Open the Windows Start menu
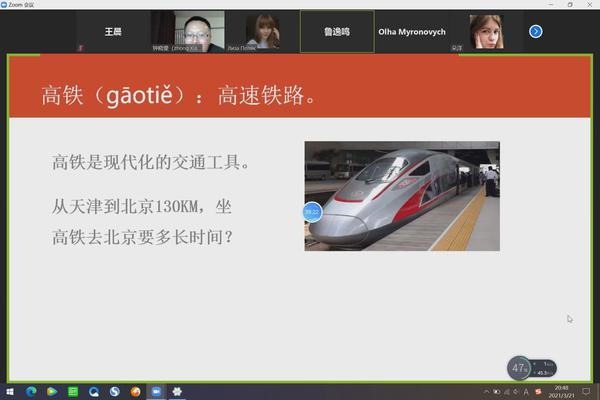600x400 pixels. (9, 392)
